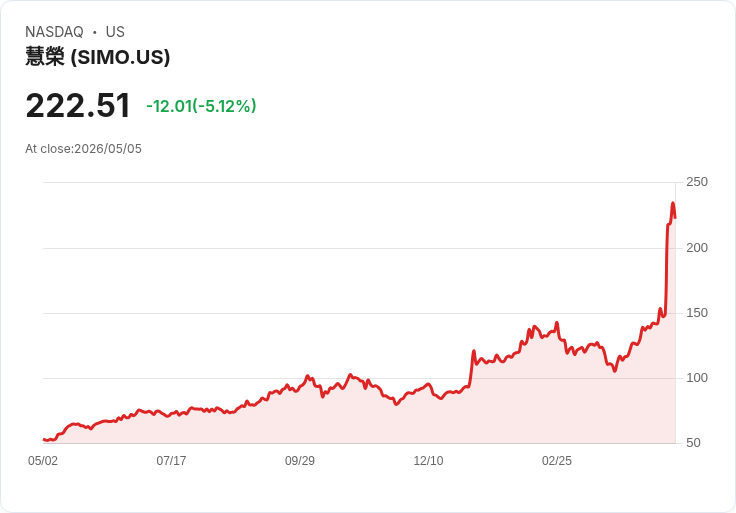
Task: Click the 100 price axis label
Action: (x=697, y=378)
